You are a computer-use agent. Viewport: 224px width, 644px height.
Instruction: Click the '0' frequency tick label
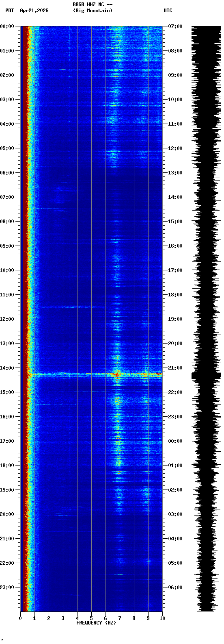pos(20,618)
